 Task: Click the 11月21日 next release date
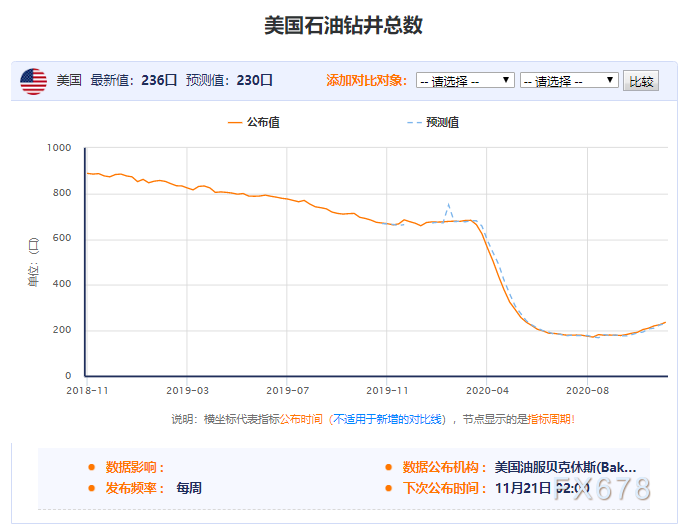tap(523, 488)
